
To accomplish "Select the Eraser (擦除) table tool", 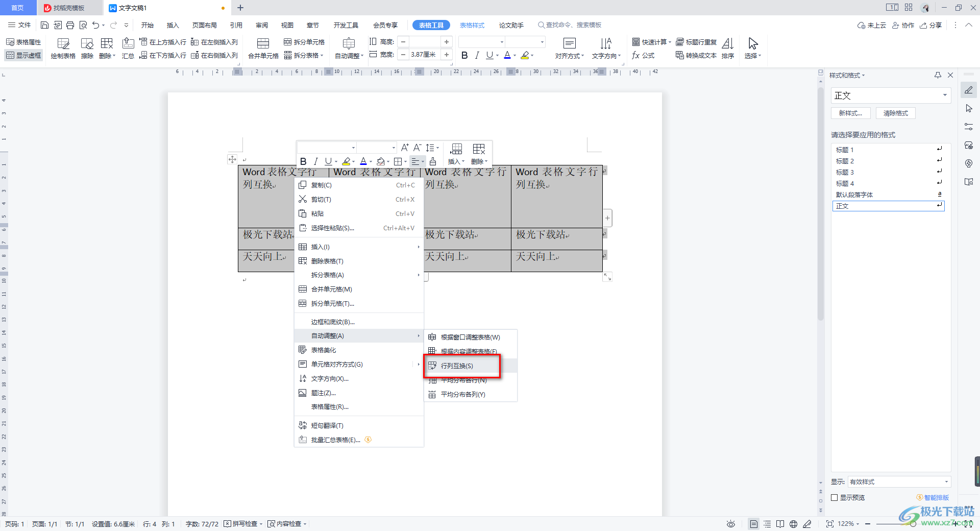I will pyautogui.click(x=87, y=49).
